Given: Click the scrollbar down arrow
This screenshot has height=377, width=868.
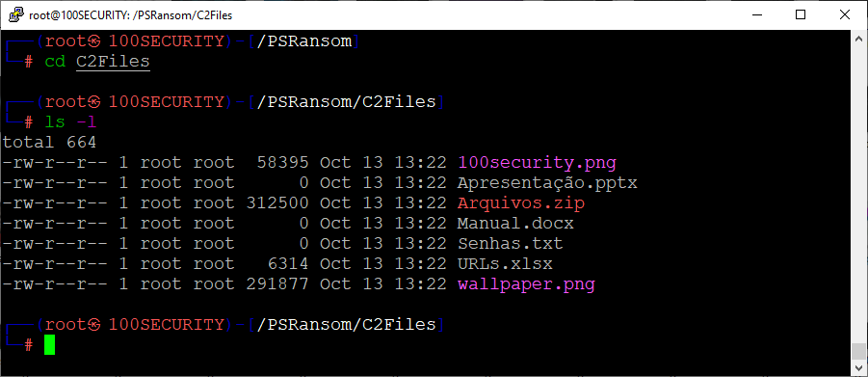Looking at the screenshot, I should [858, 368].
